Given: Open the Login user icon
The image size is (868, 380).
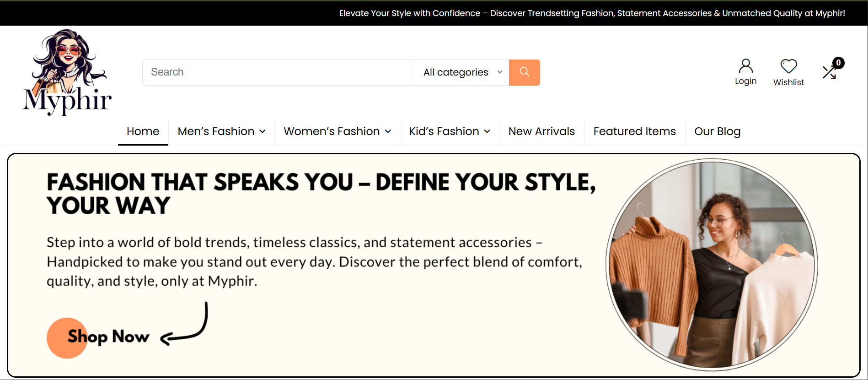Looking at the screenshot, I should [x=745, y=66].
